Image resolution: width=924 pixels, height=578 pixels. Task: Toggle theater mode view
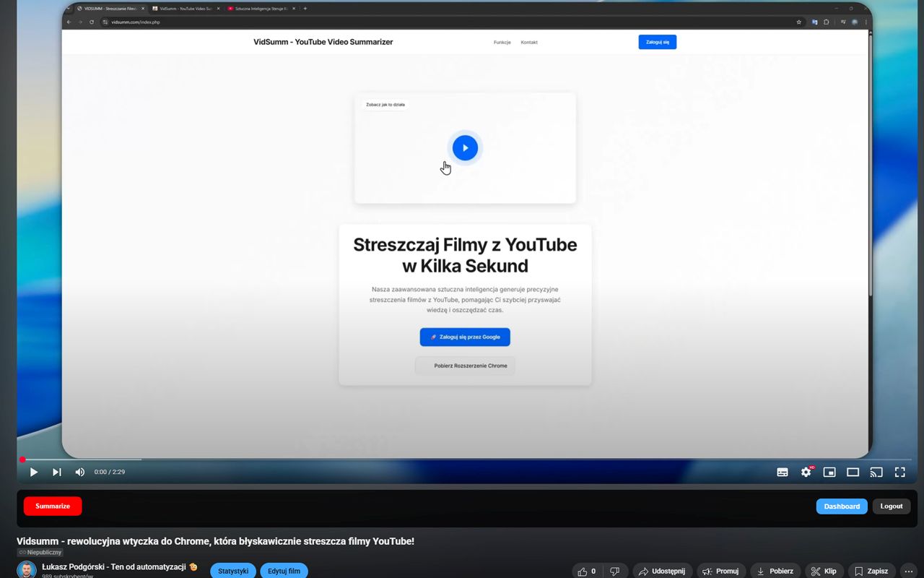(x=853, y=472)
